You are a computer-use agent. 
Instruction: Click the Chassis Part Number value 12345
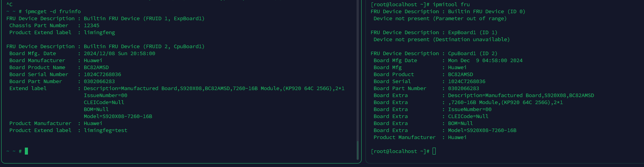92,25
